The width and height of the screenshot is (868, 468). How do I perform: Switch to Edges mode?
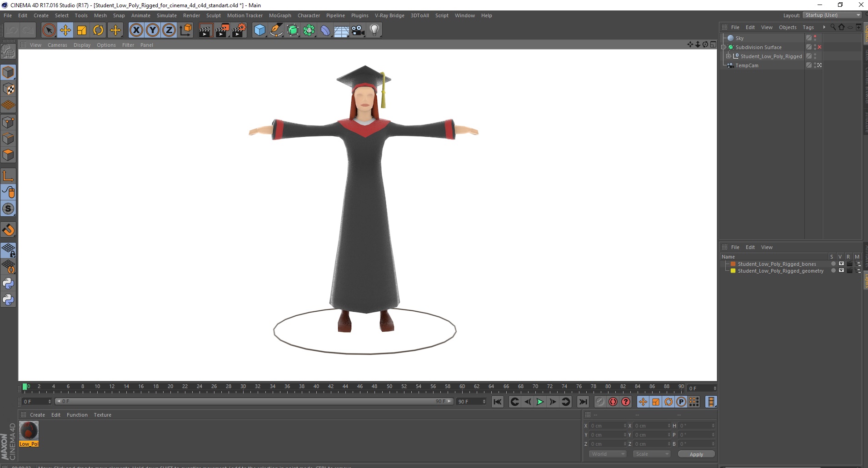(8, 139)
